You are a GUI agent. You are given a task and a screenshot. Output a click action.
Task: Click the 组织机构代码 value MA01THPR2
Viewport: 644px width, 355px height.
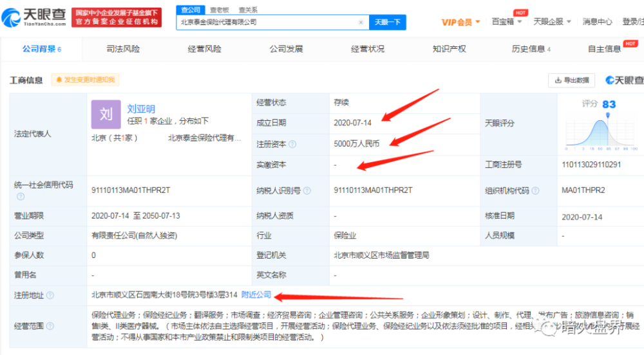point(583,190)
